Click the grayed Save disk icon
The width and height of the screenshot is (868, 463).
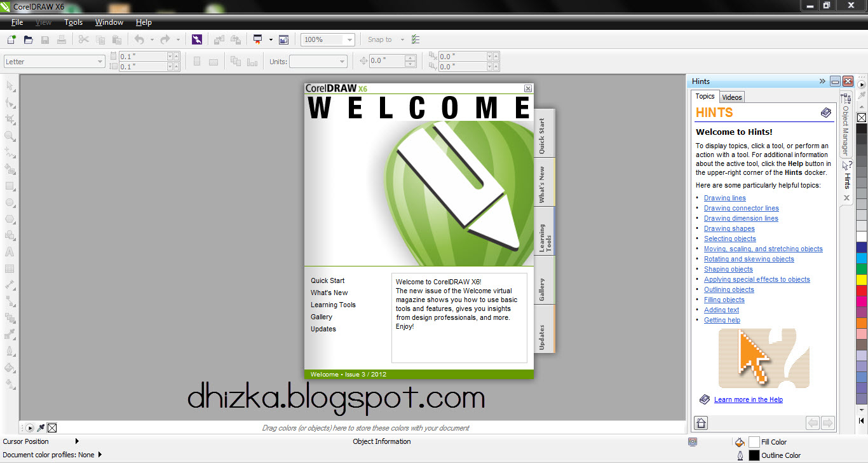pyautogui.click(x=45, y=39)
